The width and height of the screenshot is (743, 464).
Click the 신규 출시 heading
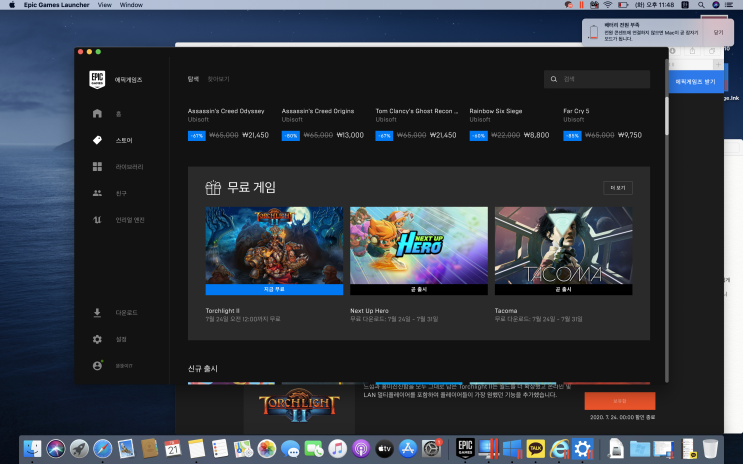(x=203, y=368)
